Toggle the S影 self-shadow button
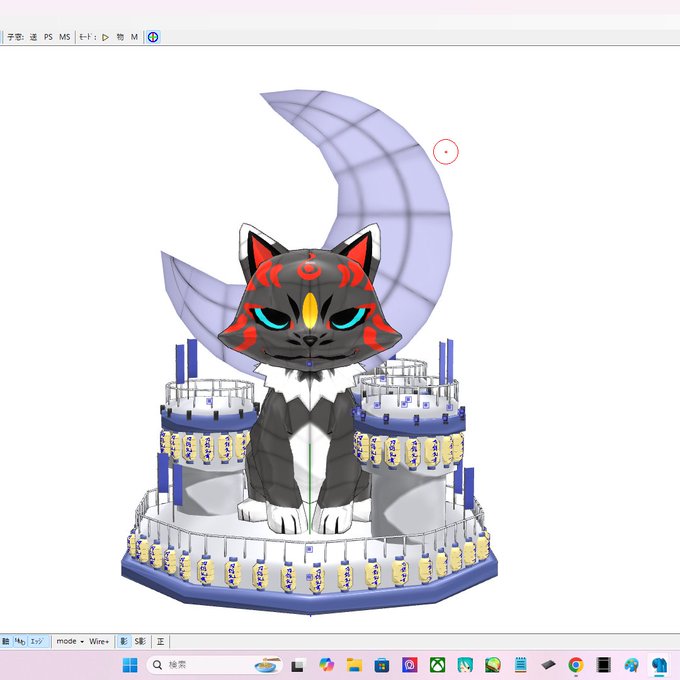680x680 pixels. (x=140, y=641)
